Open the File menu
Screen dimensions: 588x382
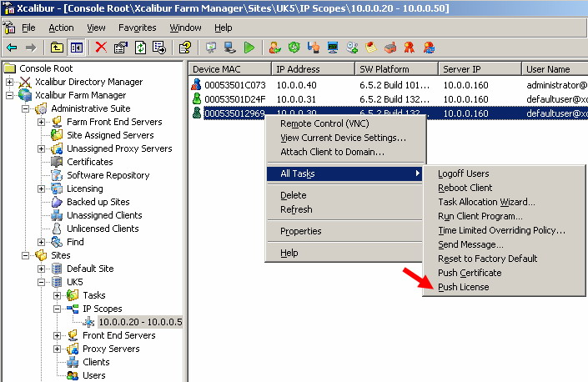tap(28, 28)
